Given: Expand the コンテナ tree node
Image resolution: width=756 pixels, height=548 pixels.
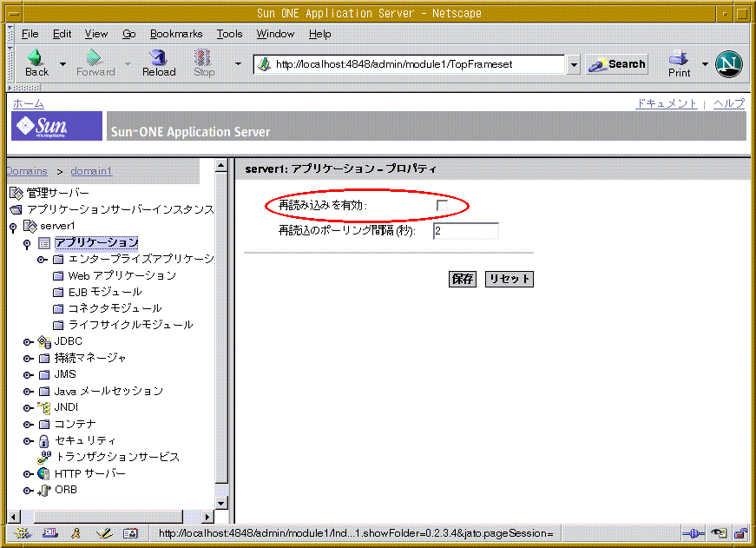Looking at the screenshot, I should [29, 425].
